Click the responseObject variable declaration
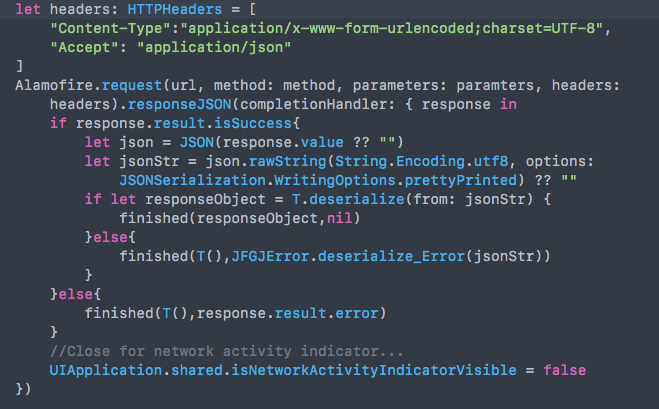The width and height of the screenshot is (659, 409). coord(205,199)
